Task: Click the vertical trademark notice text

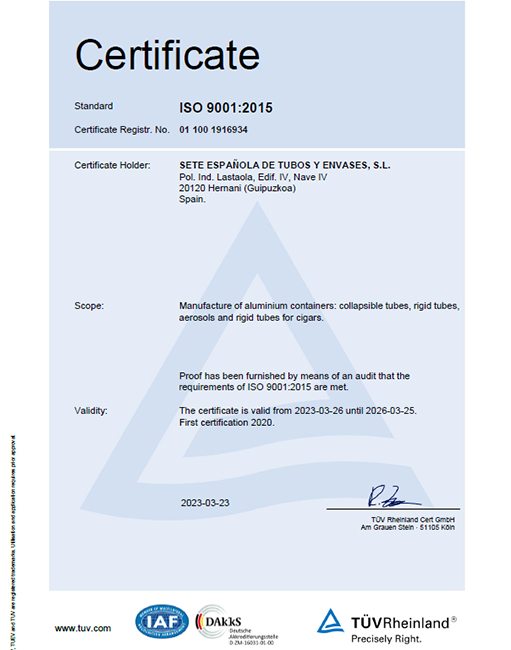Action: click(13, 542)
